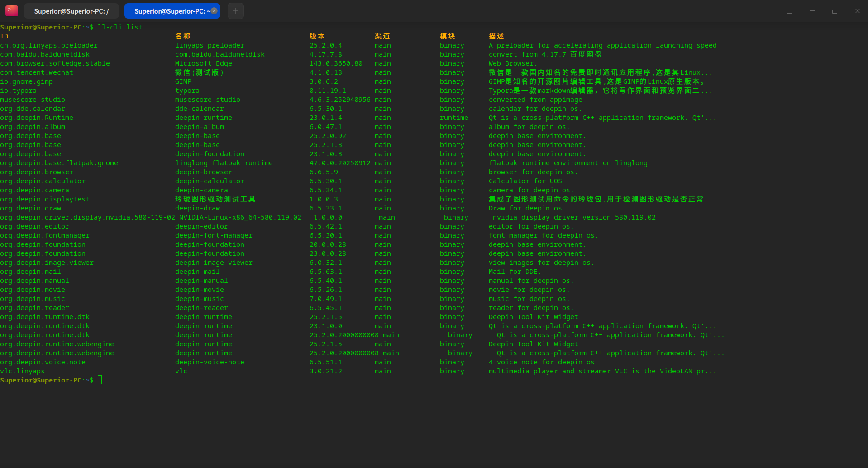Click the terminal app icon
This screenshot has height=468, width=868.
(x=11, y=10)
